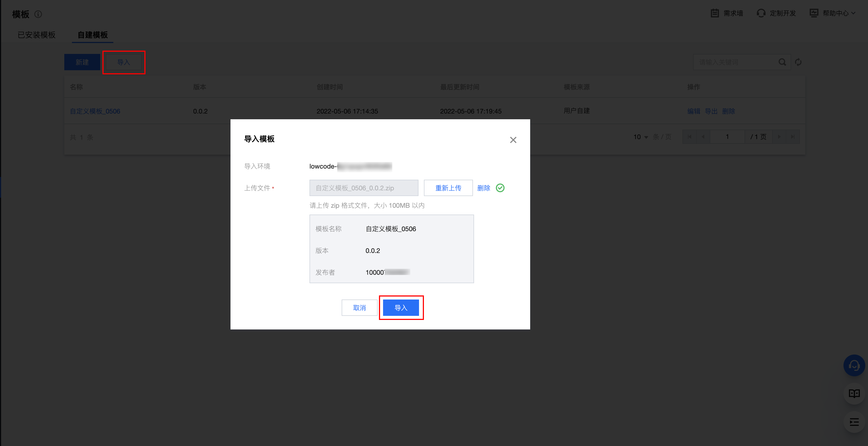This screenshot has width=868, height=446.
Task: Open the 需求墙 clipboard icon
Action: pyautogui.click(x=715, y=13)
